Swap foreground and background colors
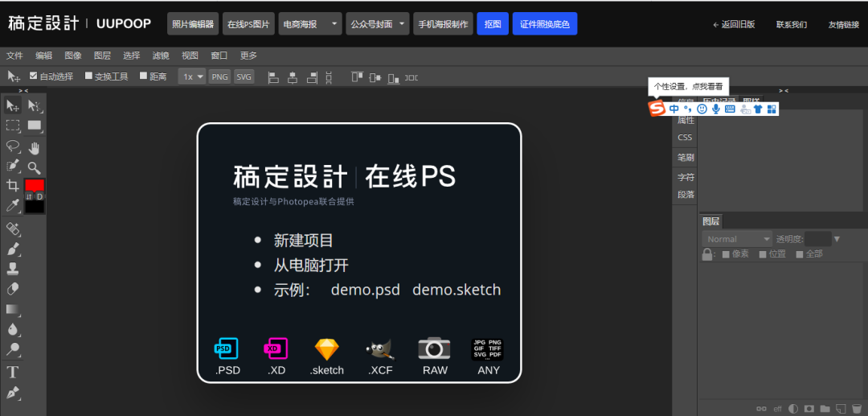The image size is (868, 416). pos(30,196)
